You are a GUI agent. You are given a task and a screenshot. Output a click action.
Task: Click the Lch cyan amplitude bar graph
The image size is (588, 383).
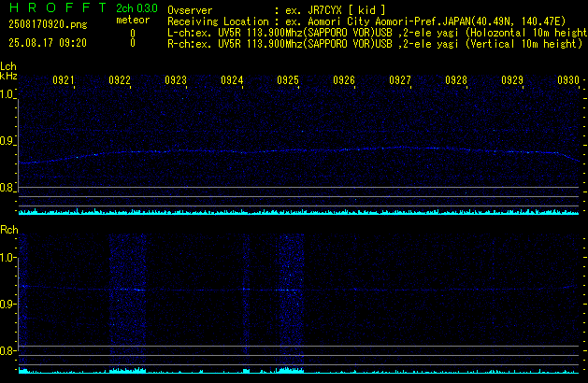coord(298,212)
